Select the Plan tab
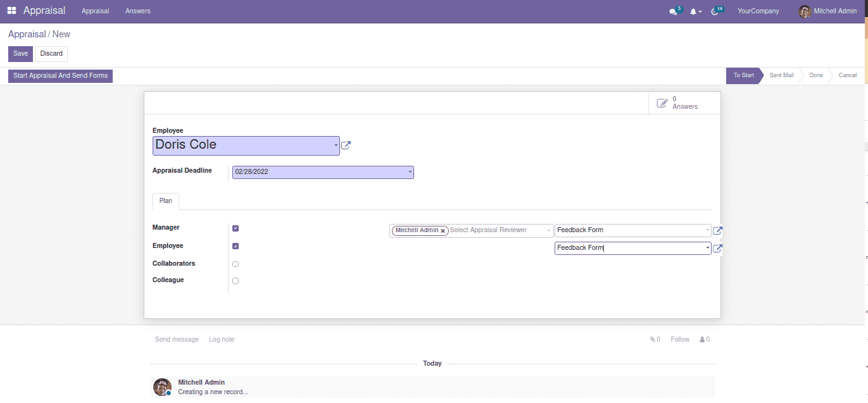This screenshot has height=403, width=868. coord(166,201)
